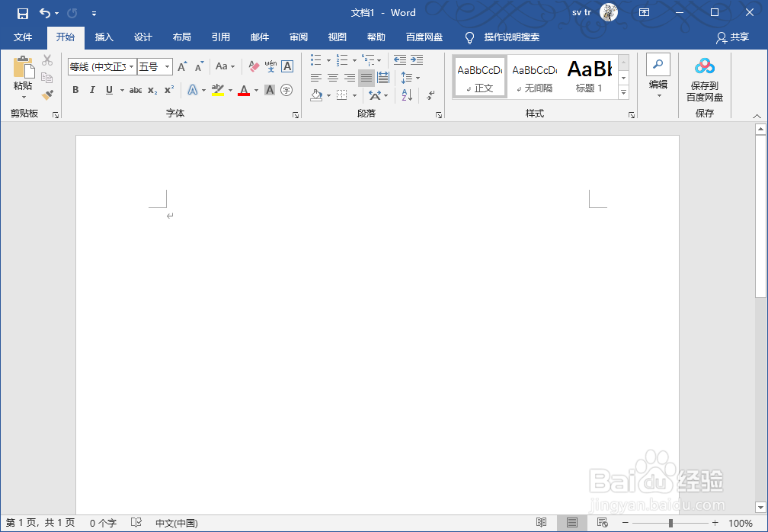
Task: Align text to the right
Action: (x=349, y=78)
